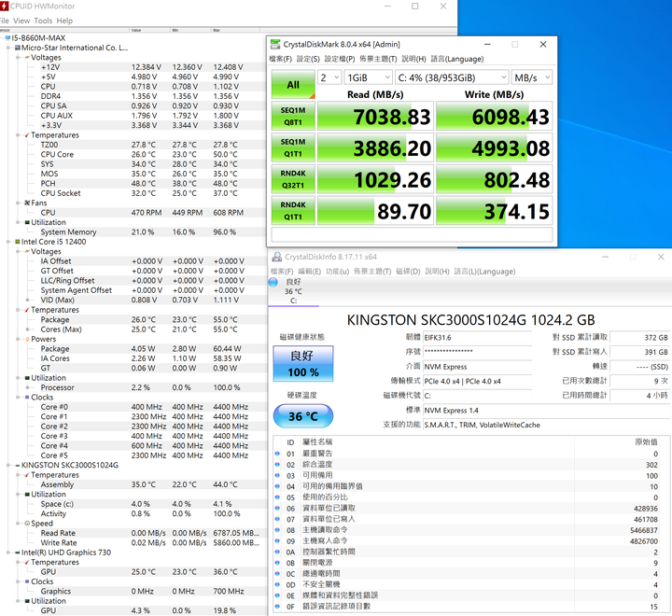672x616 pixels.
Task: Click the 374.15 random write result
Action: [494, 211]
